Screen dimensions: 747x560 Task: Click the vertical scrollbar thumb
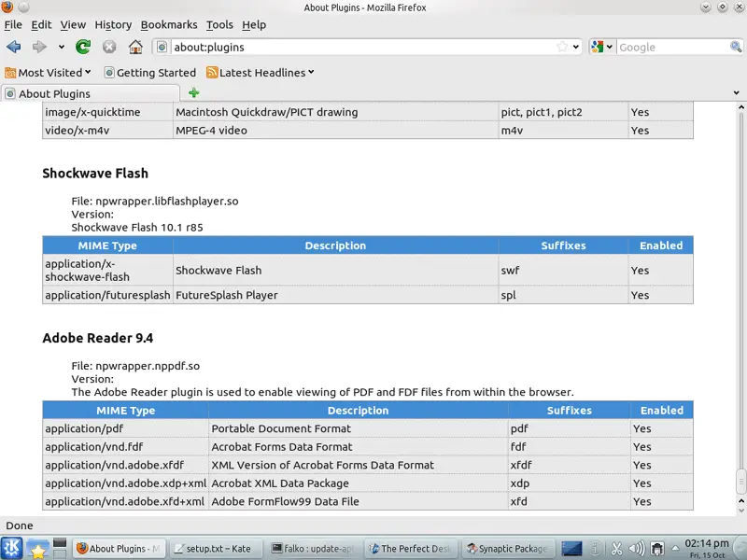[x=740, y=482]
